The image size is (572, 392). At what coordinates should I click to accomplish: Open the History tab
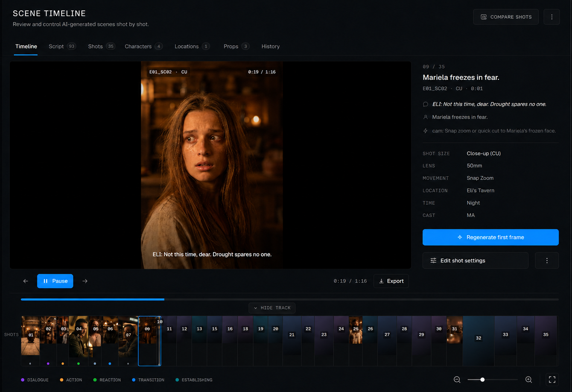pyautogui.click(x=271, y=47)
